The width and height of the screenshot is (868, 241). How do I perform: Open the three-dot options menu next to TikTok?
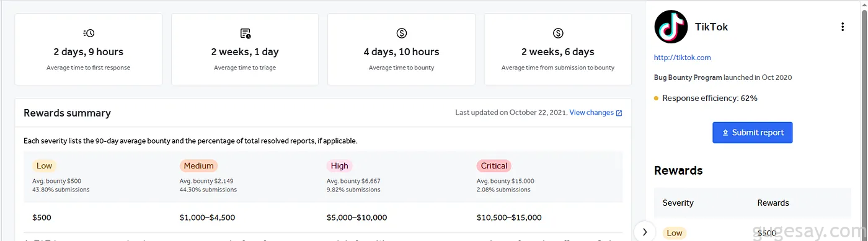click(842, 27)
